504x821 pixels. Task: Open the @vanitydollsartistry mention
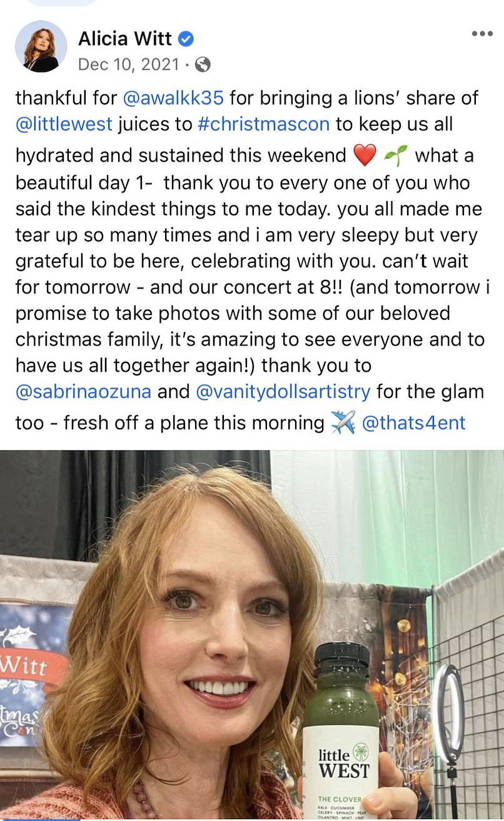pyautogui.click(x=283, y=392)
